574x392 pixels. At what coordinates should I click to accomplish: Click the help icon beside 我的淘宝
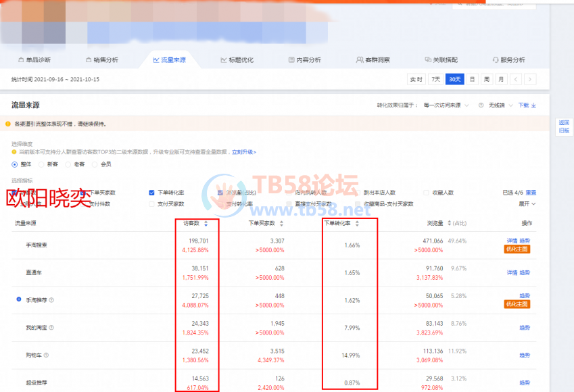tap(51, 328)
